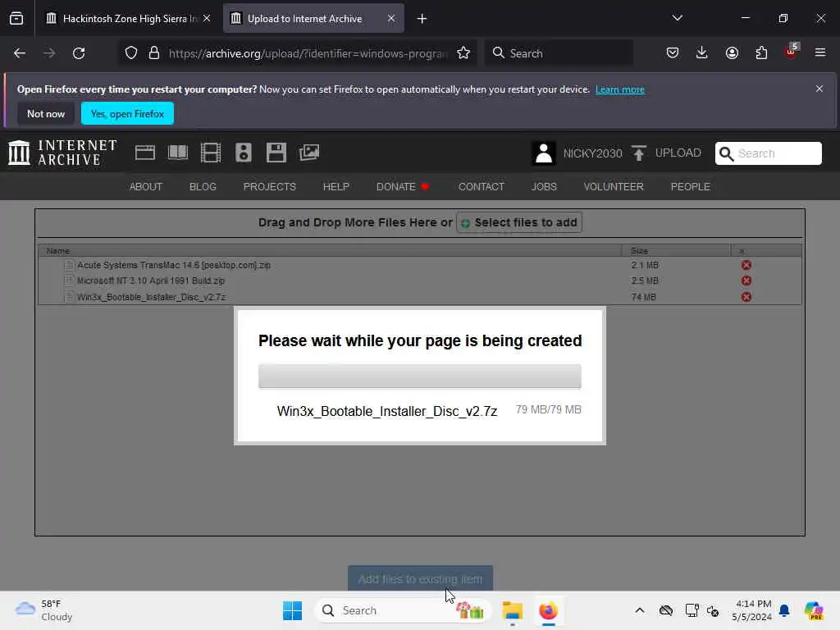Screen dimensions: 840x630
Task: Open the DONATE menu item
Action: [x=402, y=187]
